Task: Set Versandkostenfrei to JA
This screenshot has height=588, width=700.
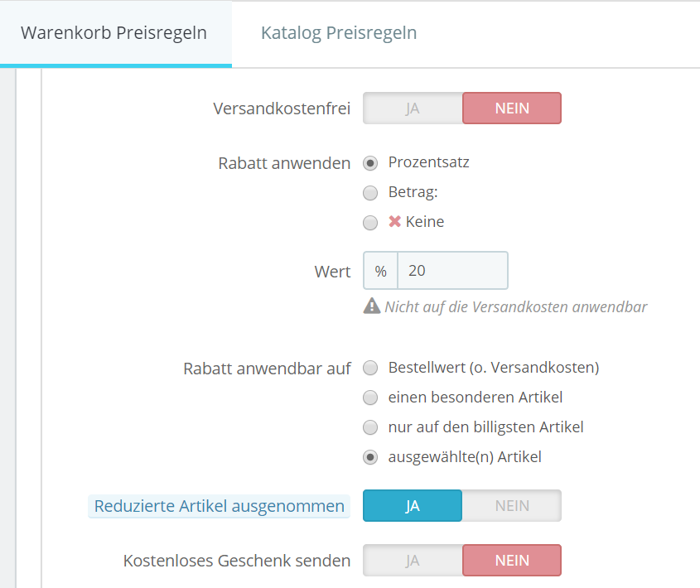Action: pos(413,108)
